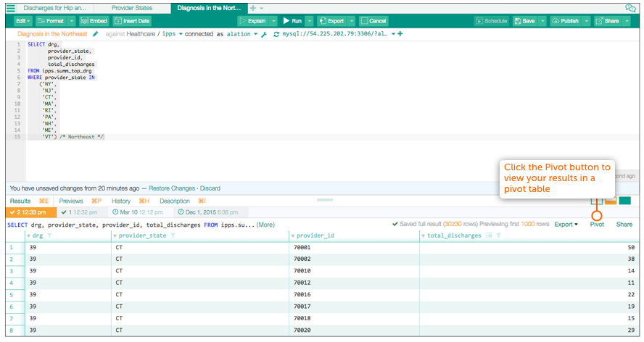Screen dimensions: 644x342
Task: Click the Discard link
Action: pos(210,188)
